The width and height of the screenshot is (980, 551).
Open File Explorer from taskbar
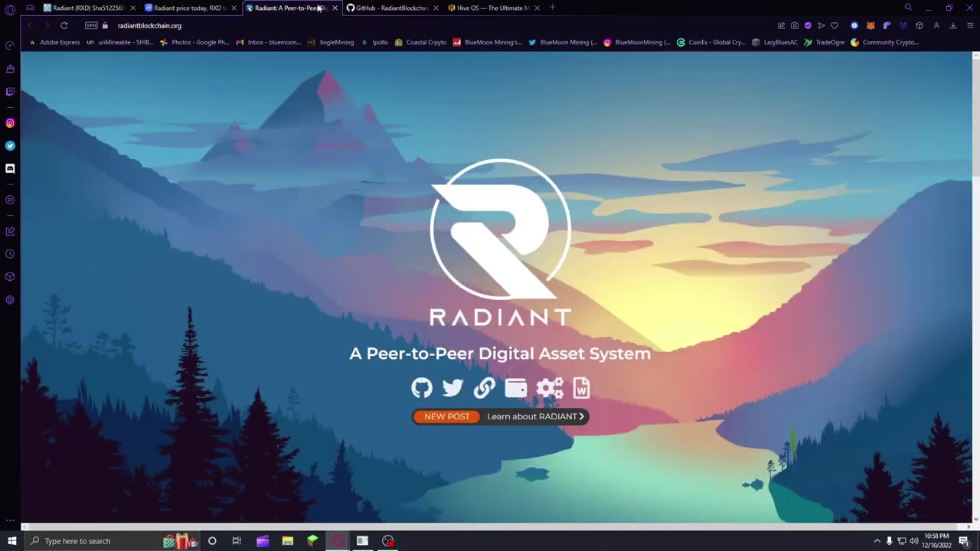pyautogui.click(x=288, y=541)
